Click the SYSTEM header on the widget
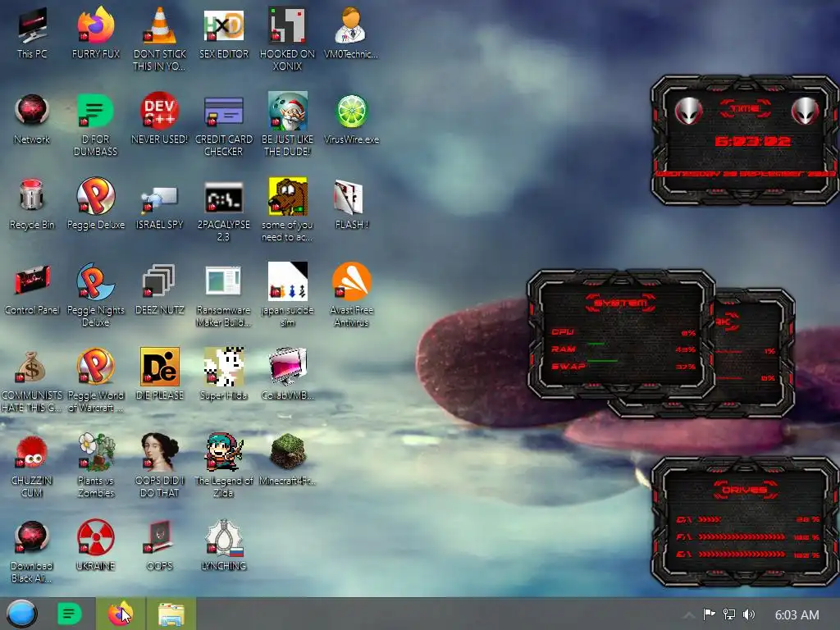The height and width of the screenshot is (630, 840). click(621, 303)
